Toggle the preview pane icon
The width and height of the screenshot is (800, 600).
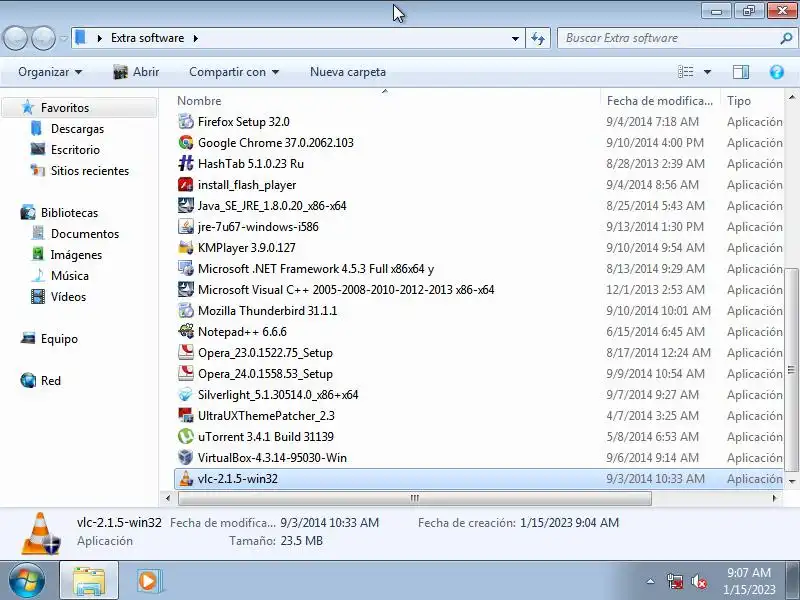[741, 72]
